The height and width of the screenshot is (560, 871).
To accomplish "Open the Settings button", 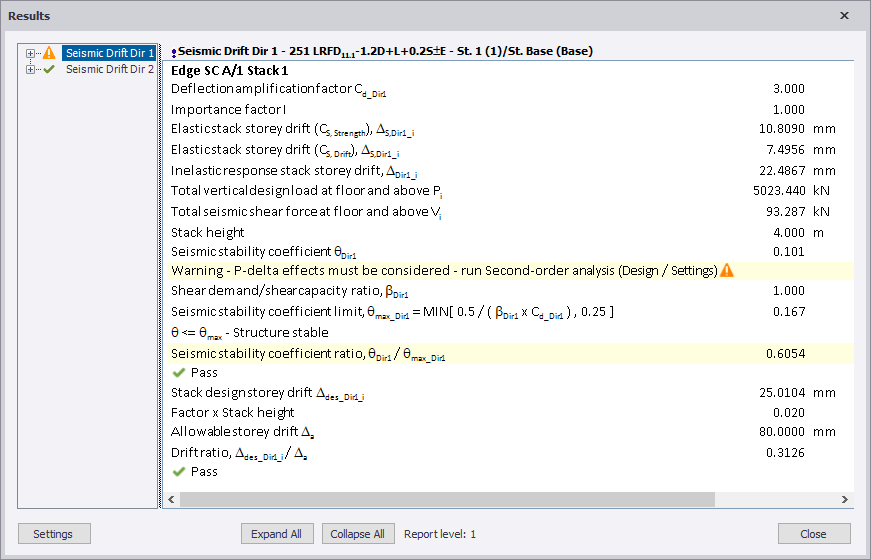I will coord(53,534).
